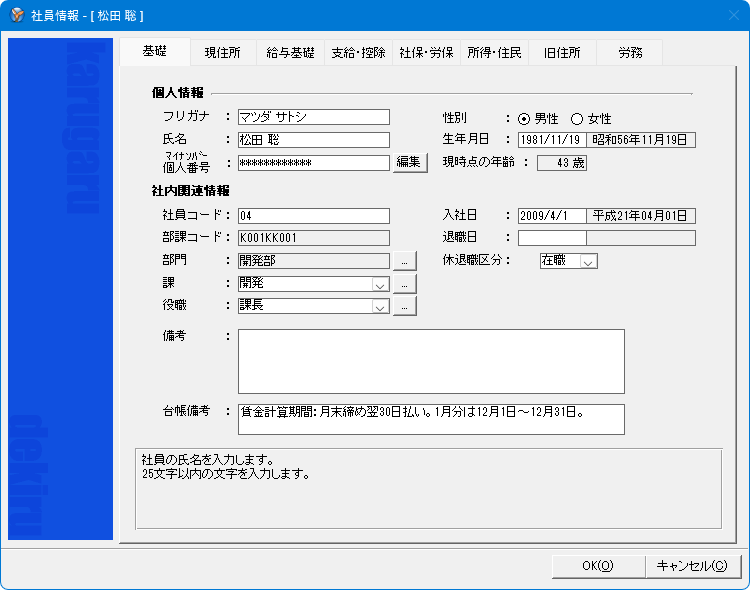Click the フリガナ text field

pyautogui.click(x=312, y=117)
